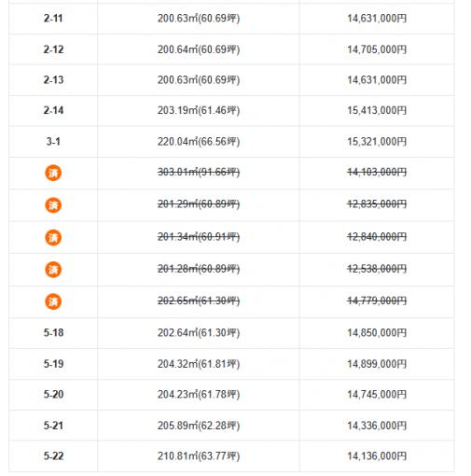Viewport: 471px width, 476px height.
Task: Click the 14,850,000円 price cell
Action: click(377, 332)
